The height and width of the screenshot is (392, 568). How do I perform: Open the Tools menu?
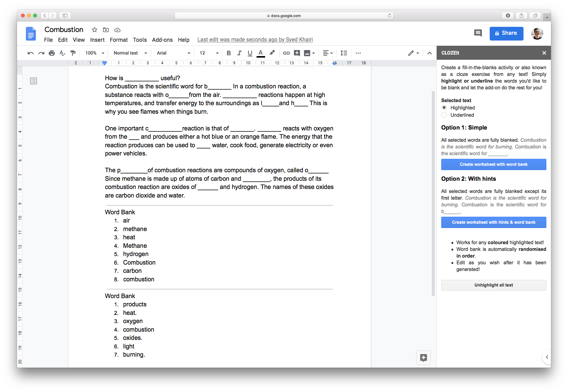(x=140, y=40)
